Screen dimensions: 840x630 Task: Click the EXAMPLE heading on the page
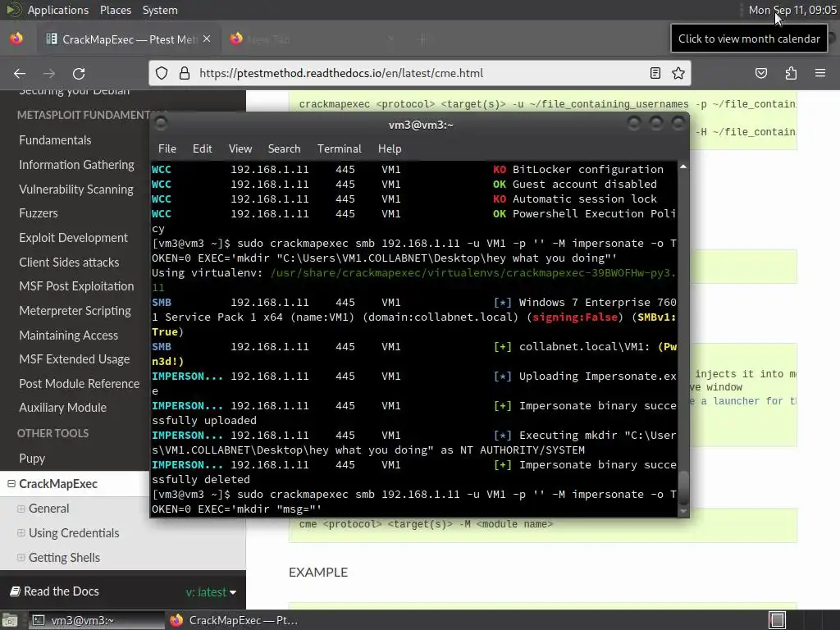[318, 572]
